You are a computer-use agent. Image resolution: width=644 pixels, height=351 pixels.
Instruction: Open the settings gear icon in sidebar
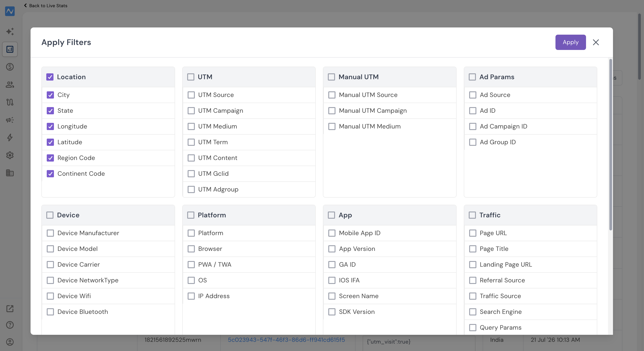tap(10, 155)
